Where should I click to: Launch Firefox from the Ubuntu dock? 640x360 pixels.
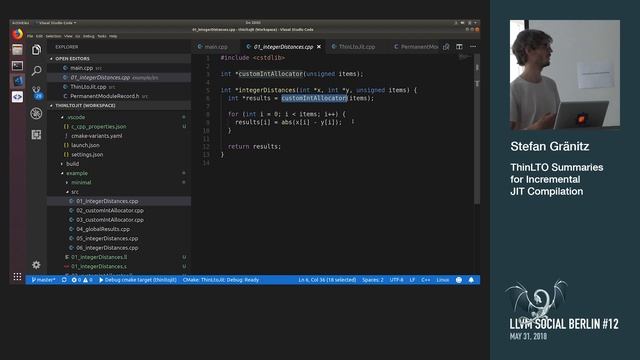17,34
